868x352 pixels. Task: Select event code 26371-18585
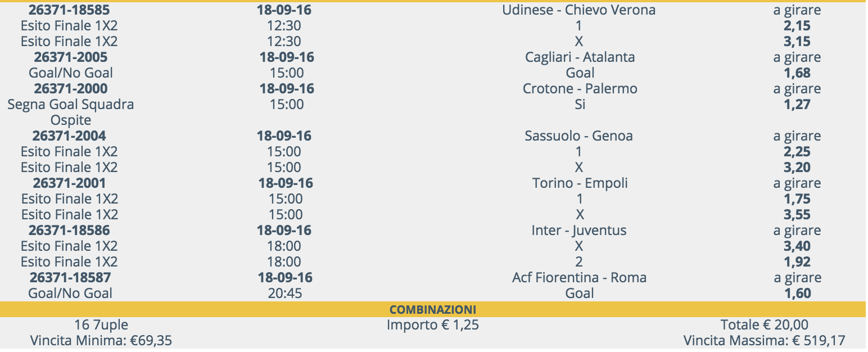(x=70, y=10)
